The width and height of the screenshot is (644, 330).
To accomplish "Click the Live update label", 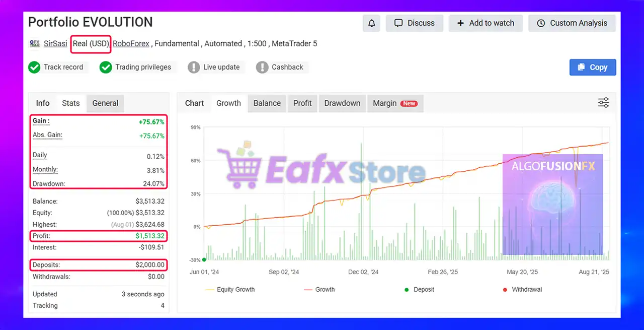I will (221, 67).
